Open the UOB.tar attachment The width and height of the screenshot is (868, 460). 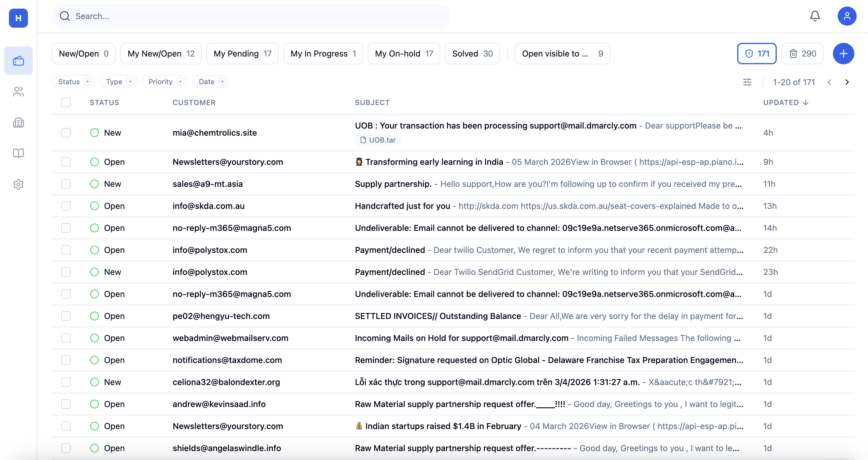coord(378,140)
